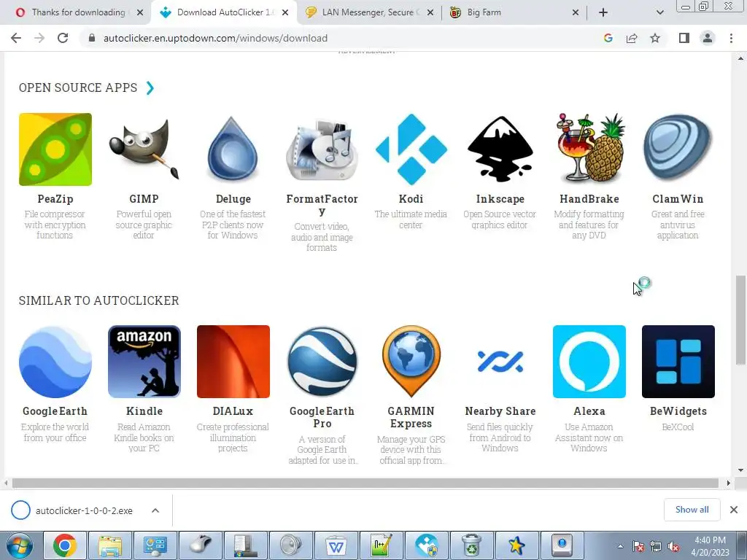Click horizontal scrollbar right arrow
The height and width of the screenshot is (560, 747).
728,483
